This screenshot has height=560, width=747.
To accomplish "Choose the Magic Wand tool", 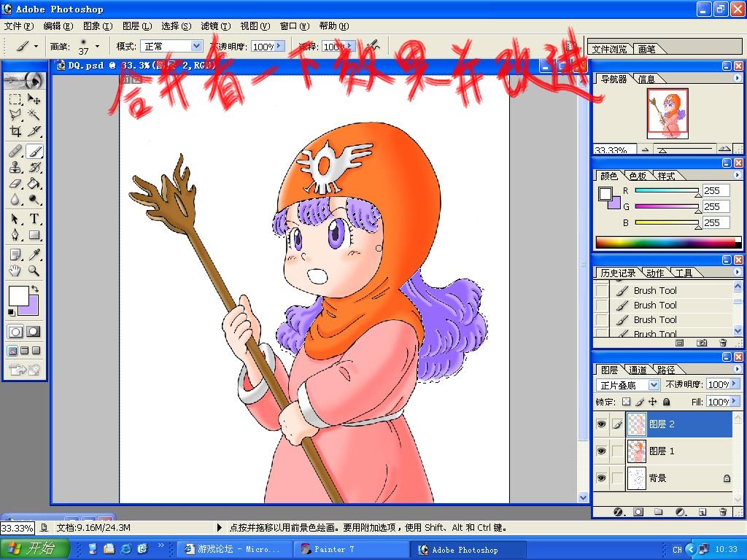I will (34, 114).
